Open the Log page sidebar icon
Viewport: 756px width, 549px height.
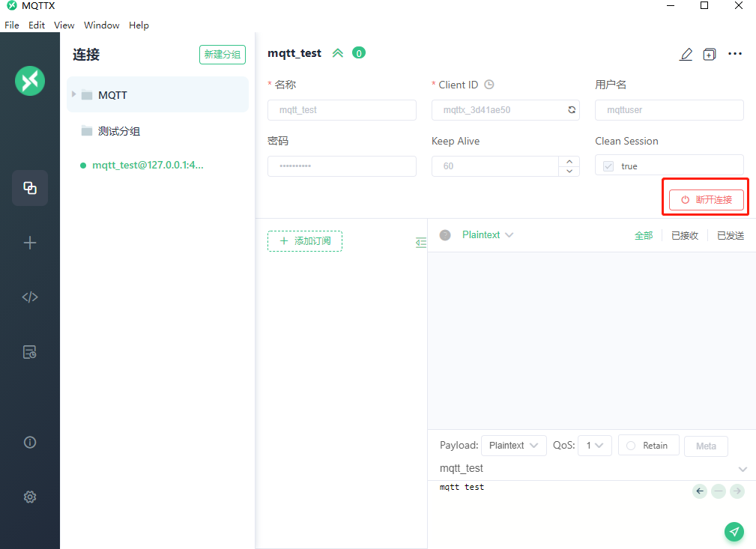pyautogui.click(x=30, y=352)
